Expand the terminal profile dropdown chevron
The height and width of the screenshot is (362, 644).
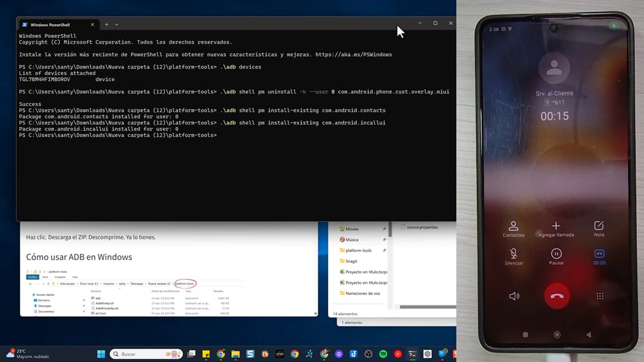click(117, 24)
